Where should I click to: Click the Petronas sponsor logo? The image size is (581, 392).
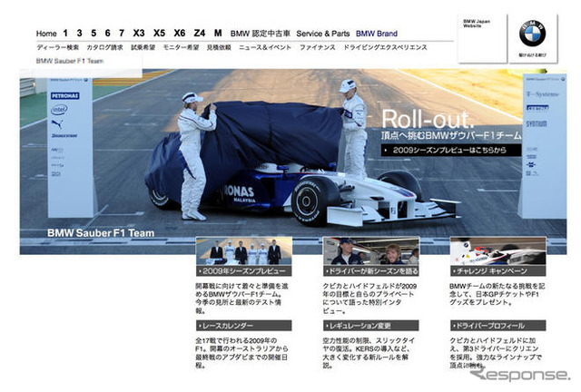(64, 95)
